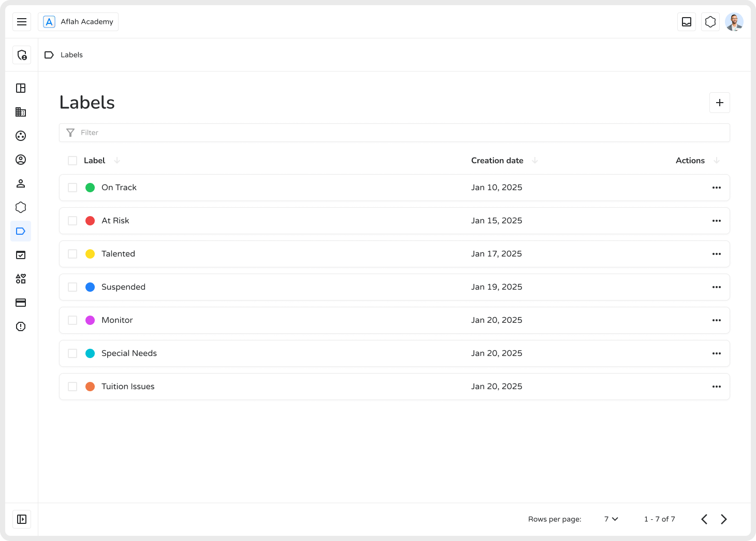Click the user profile avatar
The height and width of the screenshot is (541, 756).
coord(734,22)
